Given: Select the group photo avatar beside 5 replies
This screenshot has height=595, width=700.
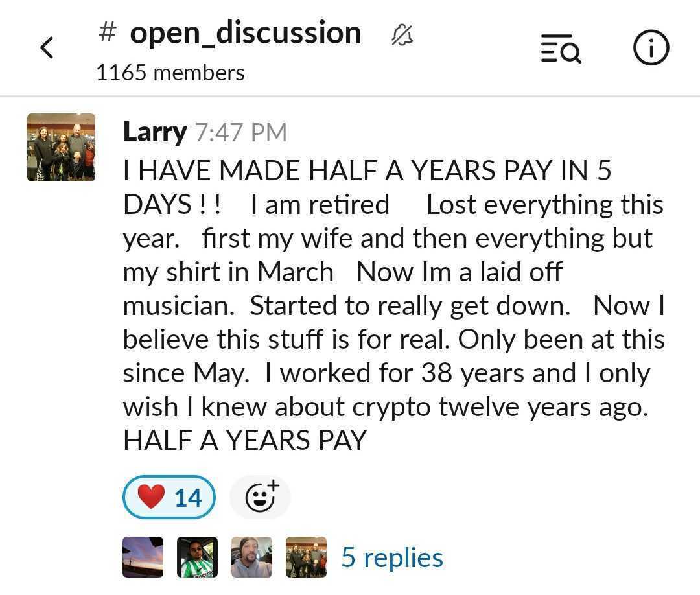Looking at the screenshot, I should tap(306, 557).
